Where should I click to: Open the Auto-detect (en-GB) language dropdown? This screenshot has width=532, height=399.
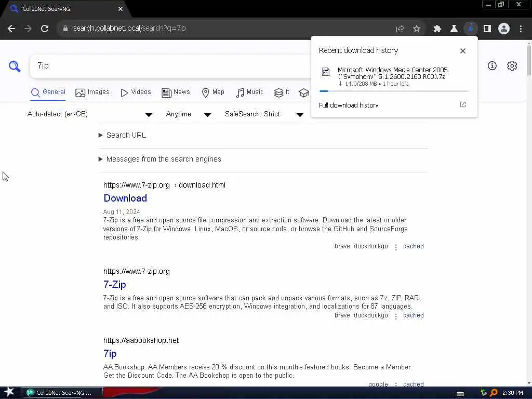coord(90,114)
